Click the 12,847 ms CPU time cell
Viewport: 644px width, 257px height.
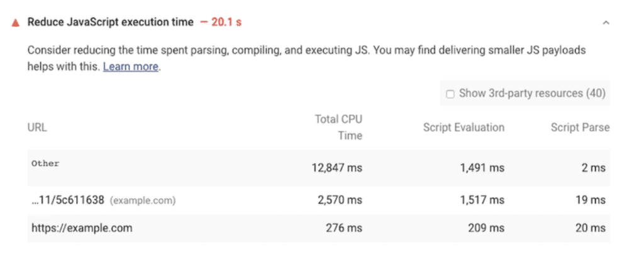tap(337, 168)
